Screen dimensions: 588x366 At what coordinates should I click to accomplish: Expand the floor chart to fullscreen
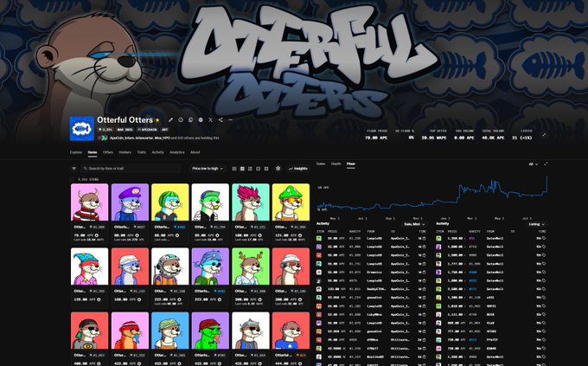pos(546,164)
